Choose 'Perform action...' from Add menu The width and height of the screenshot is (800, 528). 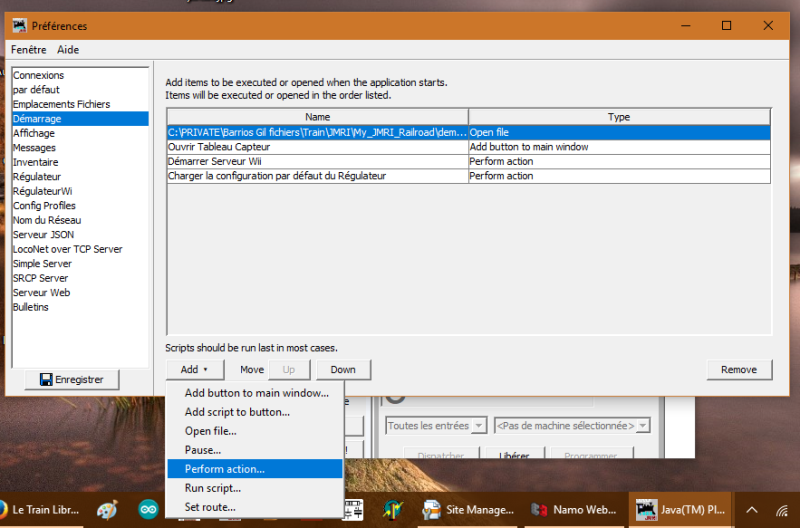[224, 469]
